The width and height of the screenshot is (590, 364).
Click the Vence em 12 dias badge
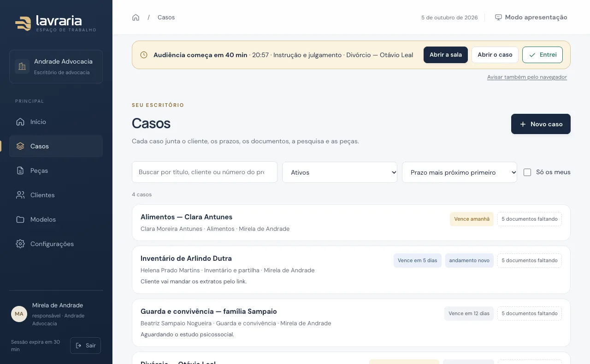click(x=469, y=313)
